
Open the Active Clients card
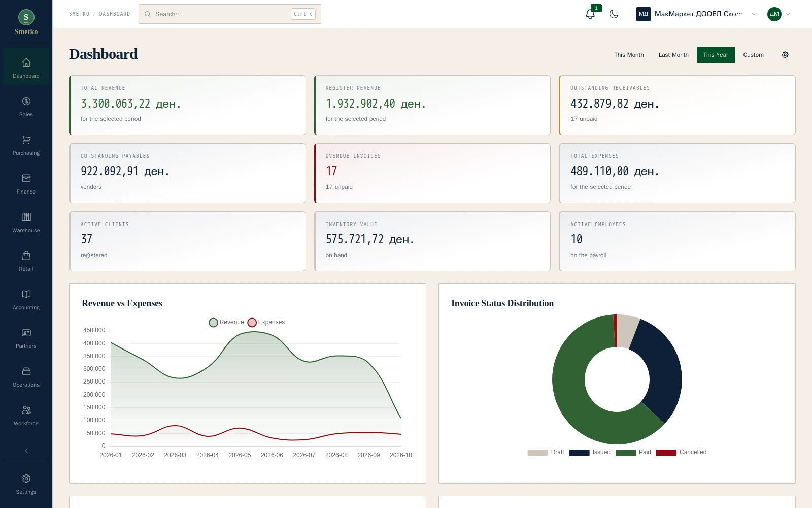pyautogui.click(x=187, y=241)
